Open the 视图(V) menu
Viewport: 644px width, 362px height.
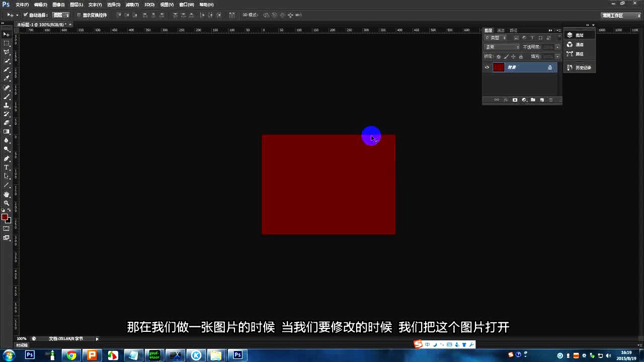pyautogui.click(x=167, y=5)
